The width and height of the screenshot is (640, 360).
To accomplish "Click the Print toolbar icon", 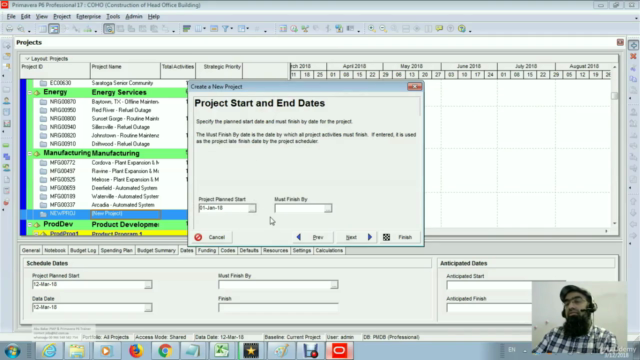I will tap(9, 29).
